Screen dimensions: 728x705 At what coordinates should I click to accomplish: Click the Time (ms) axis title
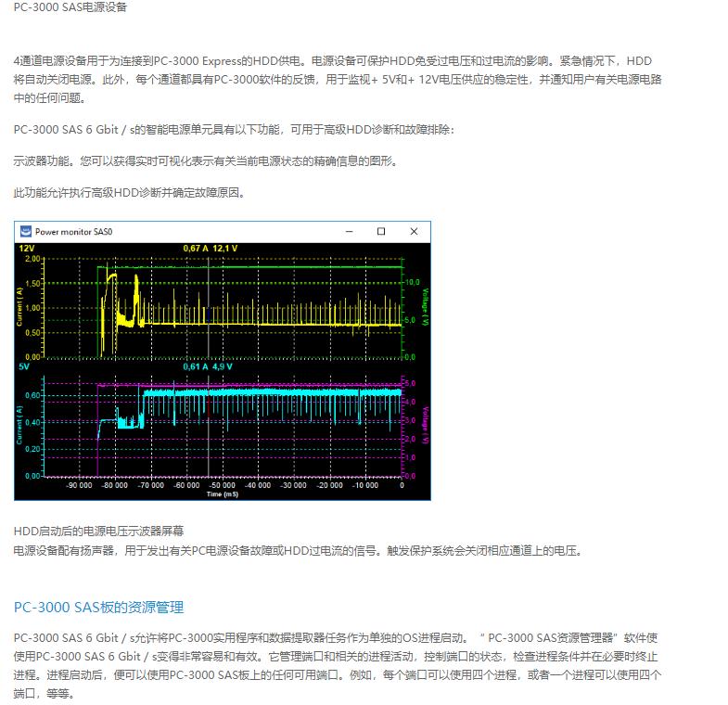pos(223,494)
